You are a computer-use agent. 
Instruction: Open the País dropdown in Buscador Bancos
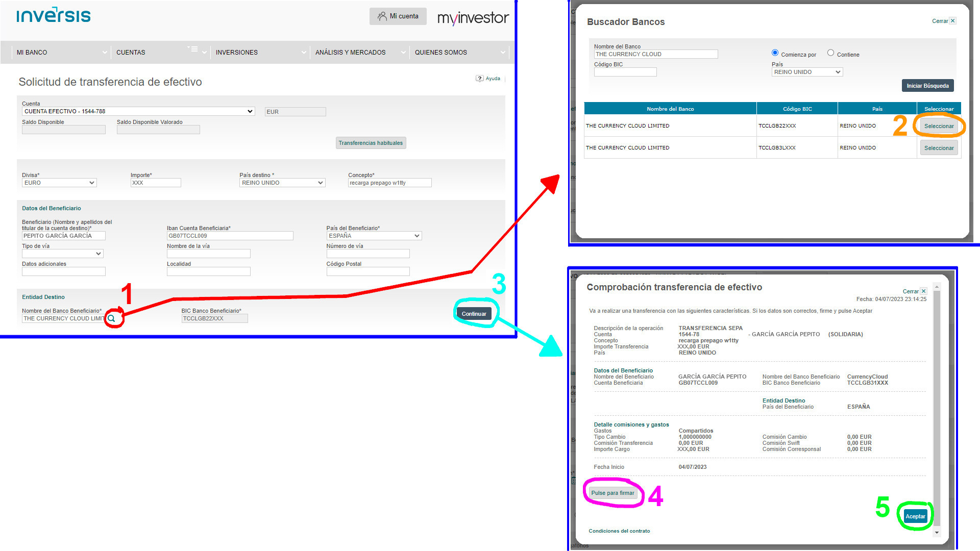click(x=807, y=72)
